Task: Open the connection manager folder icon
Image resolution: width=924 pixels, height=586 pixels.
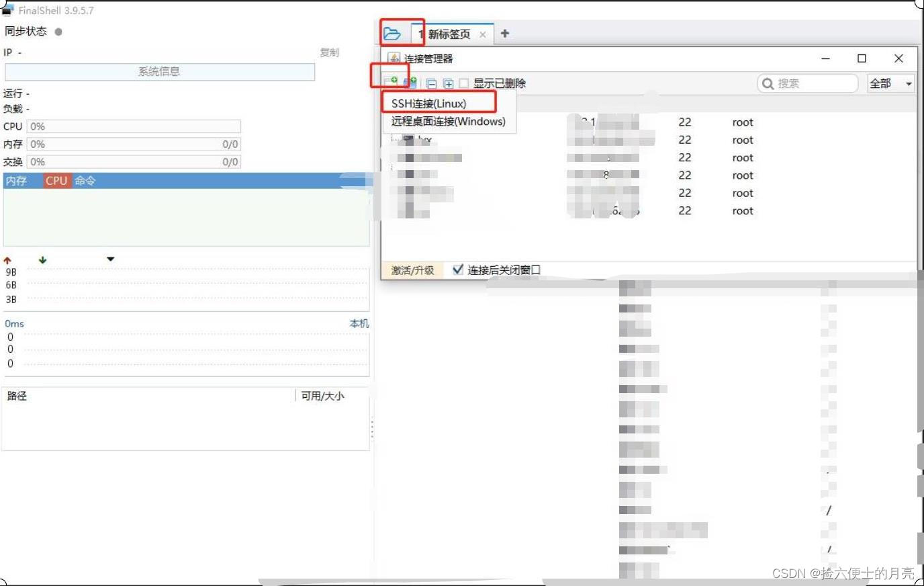Action: tap(392, 34)
